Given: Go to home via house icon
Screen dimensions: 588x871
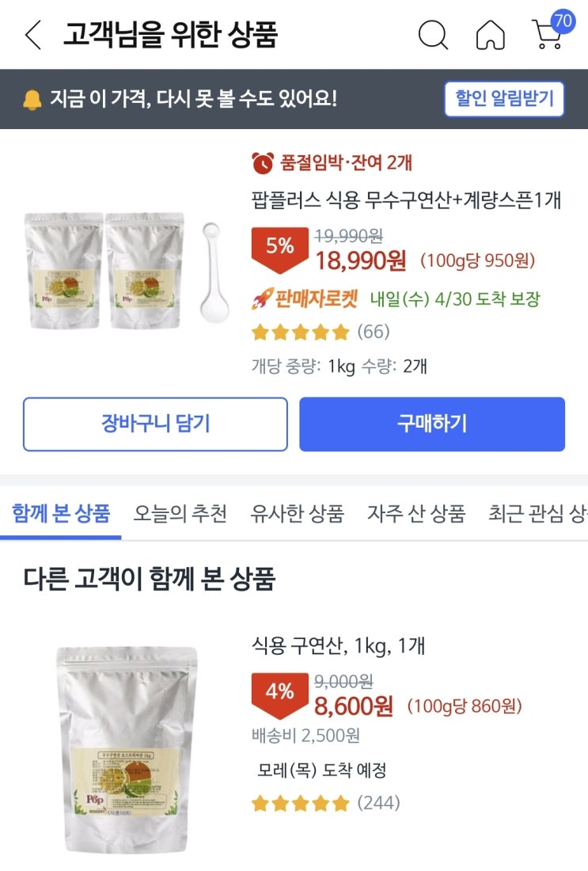Looking at the screenshot, I should (490, 36).
